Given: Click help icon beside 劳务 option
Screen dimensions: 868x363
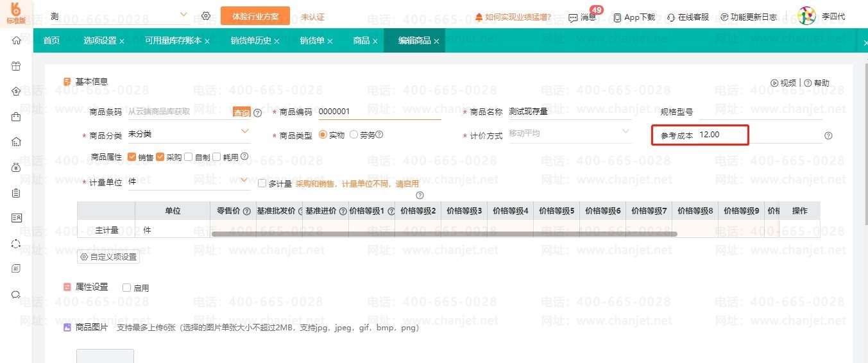Looking at the screenshot, I should (x=379, y=135).
